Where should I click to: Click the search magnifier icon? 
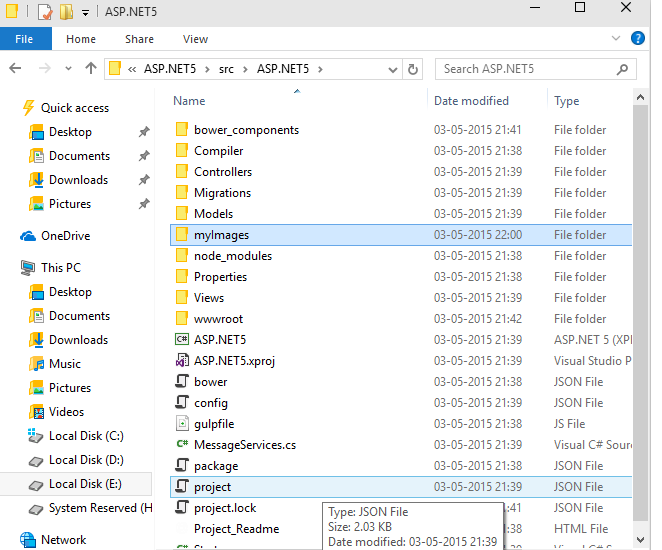click(622, 69)
